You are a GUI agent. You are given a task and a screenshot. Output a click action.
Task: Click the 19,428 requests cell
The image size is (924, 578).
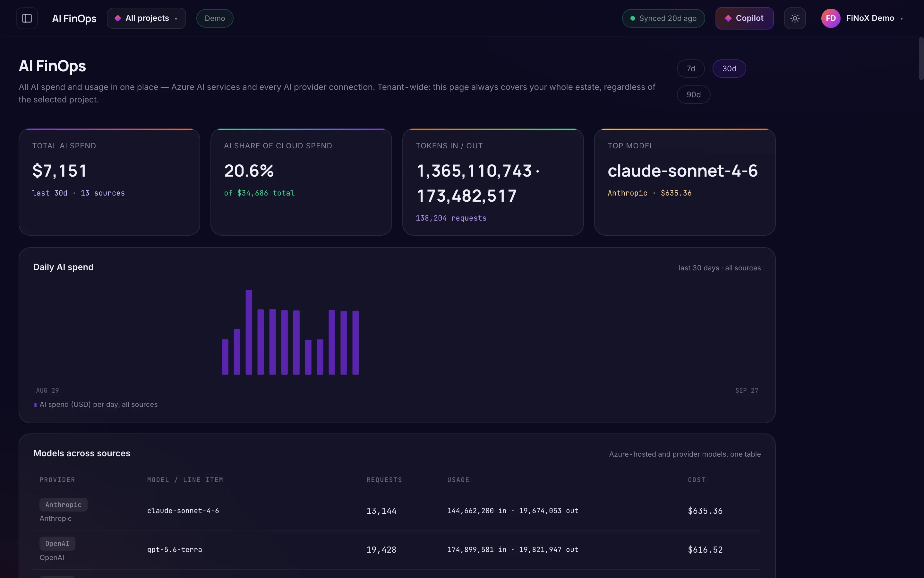381,550
